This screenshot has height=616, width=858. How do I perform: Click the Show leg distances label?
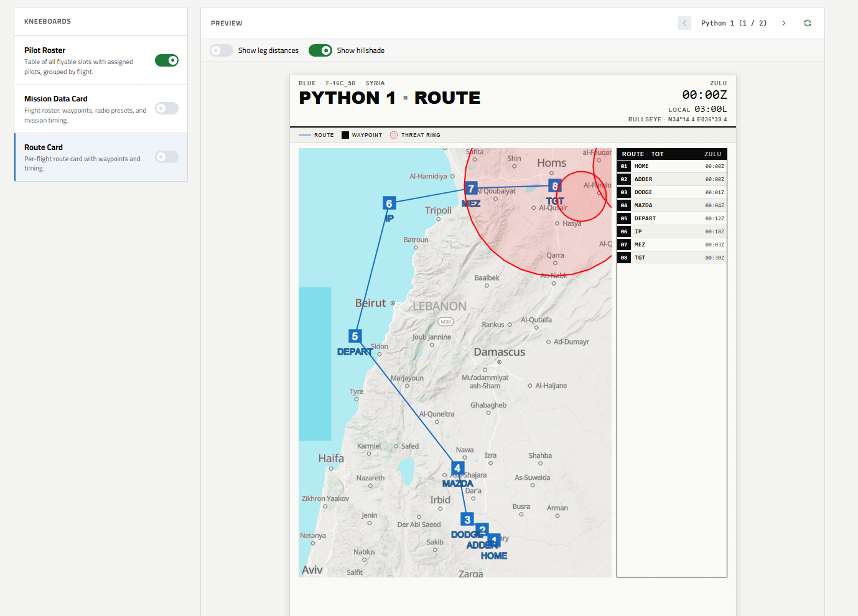[x=268, y=50]
